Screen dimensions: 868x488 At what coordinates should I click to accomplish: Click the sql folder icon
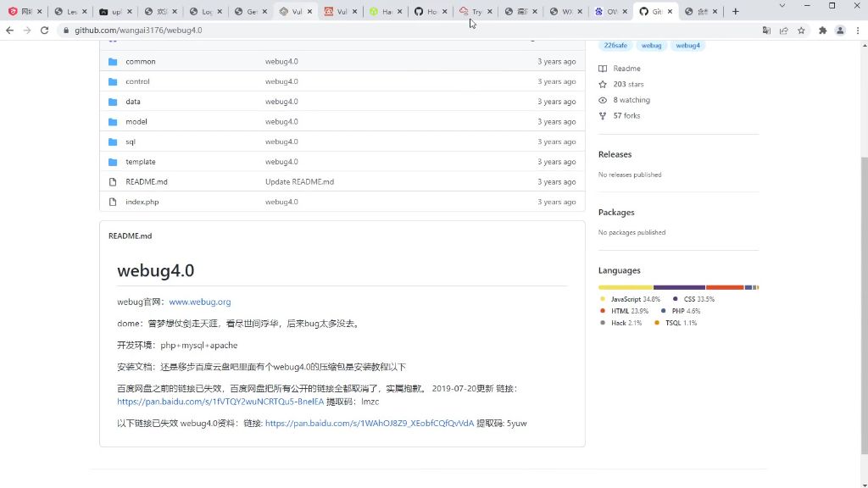(113, 141)
